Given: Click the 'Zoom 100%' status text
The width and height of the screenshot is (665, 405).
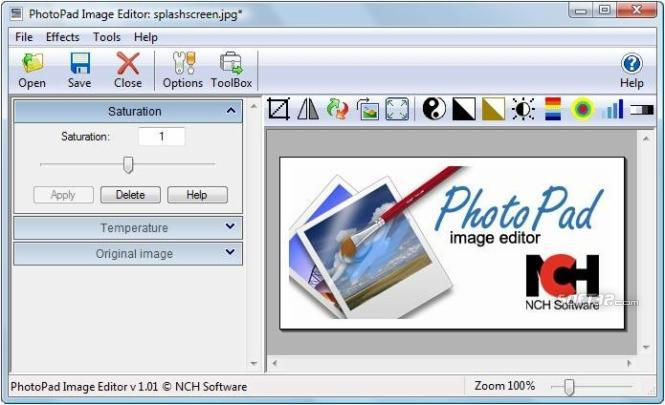Looking at the screenshot, I should coord(505,386).
